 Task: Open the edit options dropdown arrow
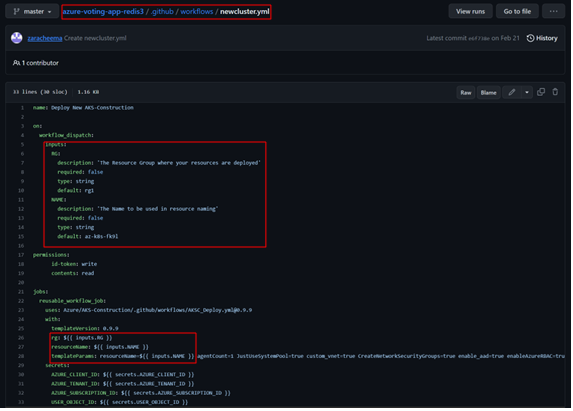(x=527, y=92)
